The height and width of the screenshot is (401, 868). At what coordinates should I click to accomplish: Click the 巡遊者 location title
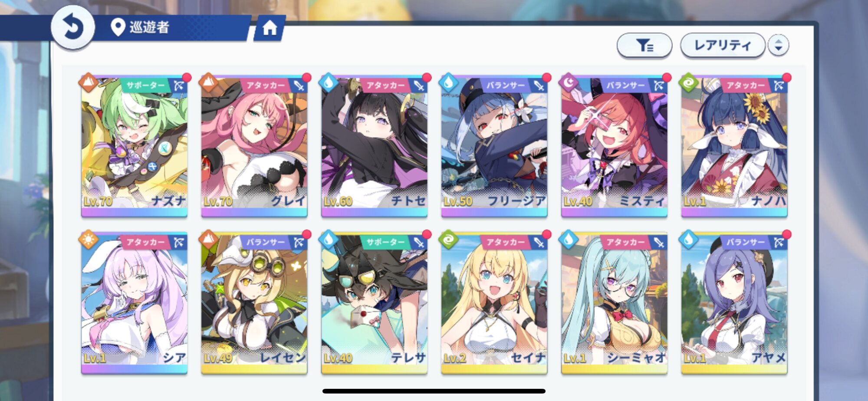coord(149,27)
